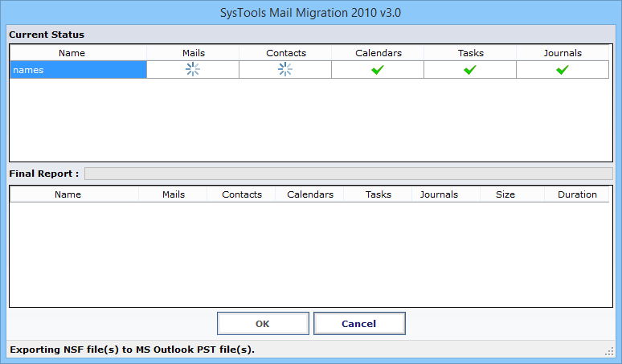Click the Calendars column header in Final Report
The width and height of the screenshot is (622, 364).
pos(310,194)
